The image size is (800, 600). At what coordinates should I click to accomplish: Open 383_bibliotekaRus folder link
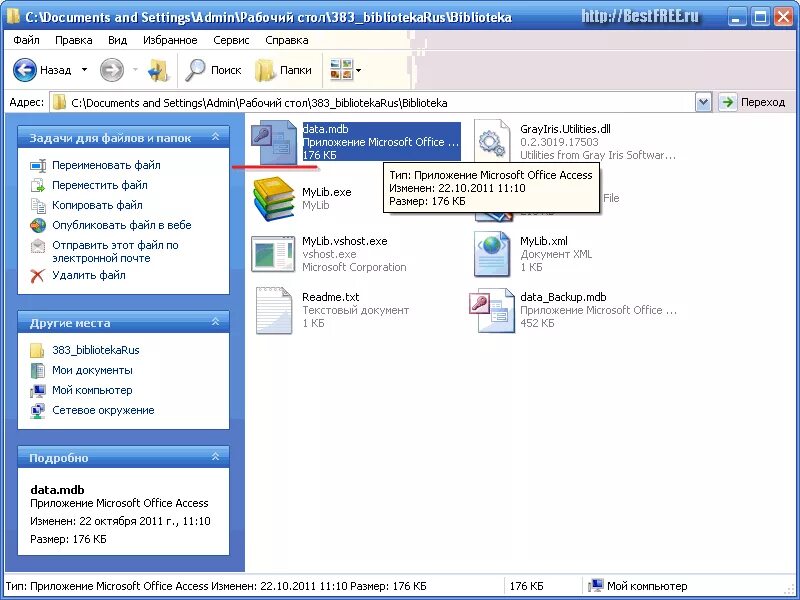95,349
